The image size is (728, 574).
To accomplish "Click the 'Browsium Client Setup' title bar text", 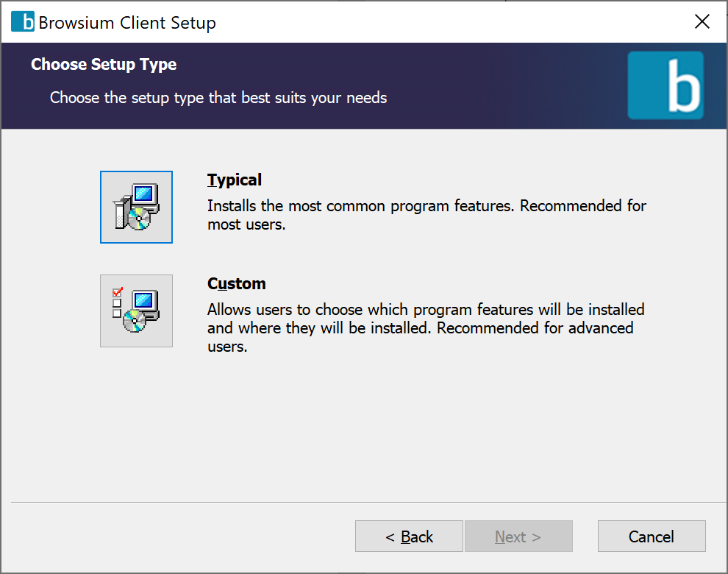I will click(x=127, y=23).
